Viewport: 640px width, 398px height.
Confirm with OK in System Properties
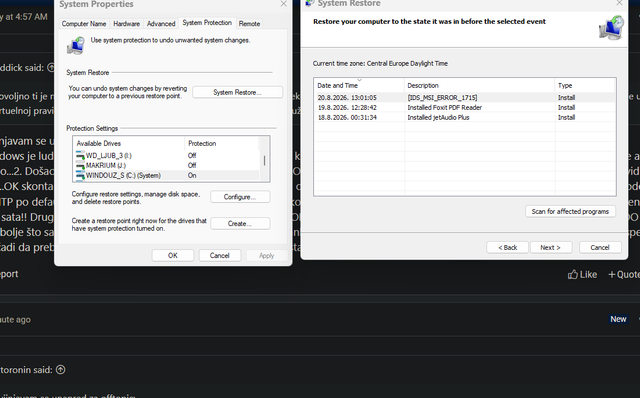tap(173, 256)
